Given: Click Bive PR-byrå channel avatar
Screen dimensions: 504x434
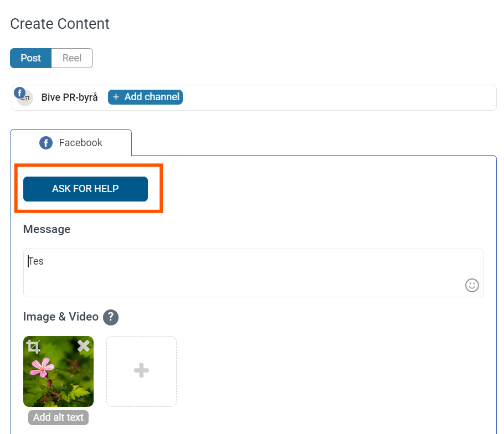Looking at the screenshot, I should 23,96.
